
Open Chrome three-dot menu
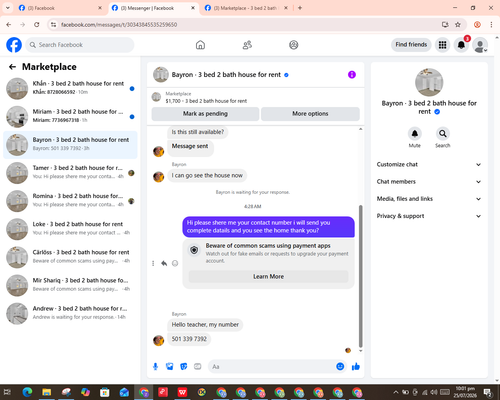click(x=491, y=25)
